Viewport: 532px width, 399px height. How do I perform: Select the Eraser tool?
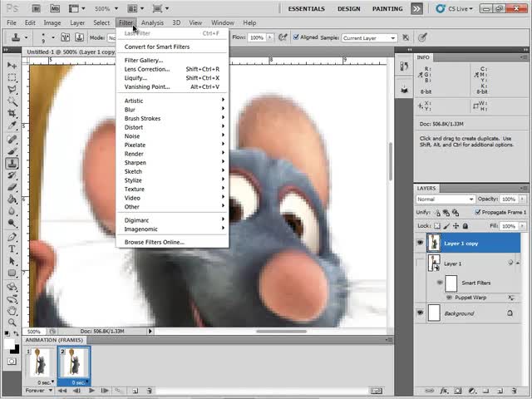point(12,187)
